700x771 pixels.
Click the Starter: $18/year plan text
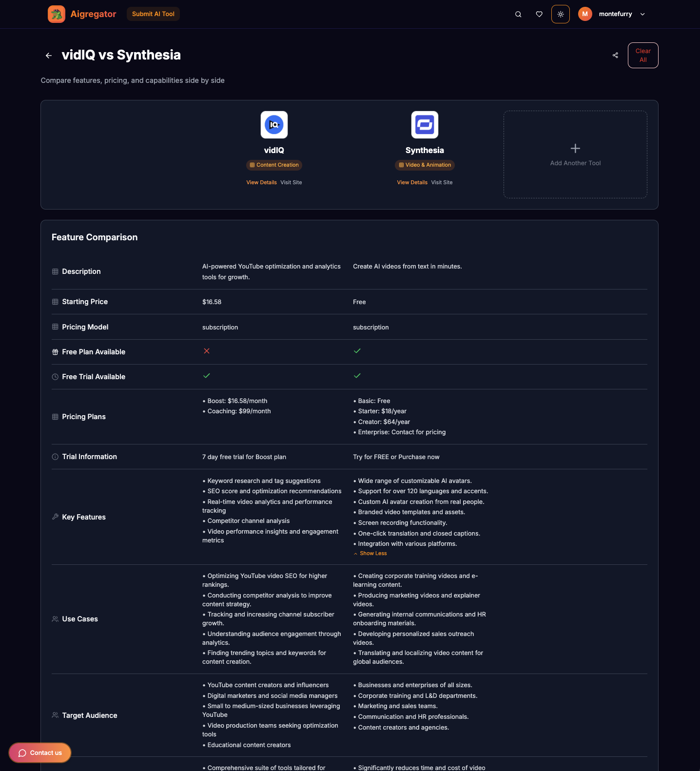tap(380, 411)
